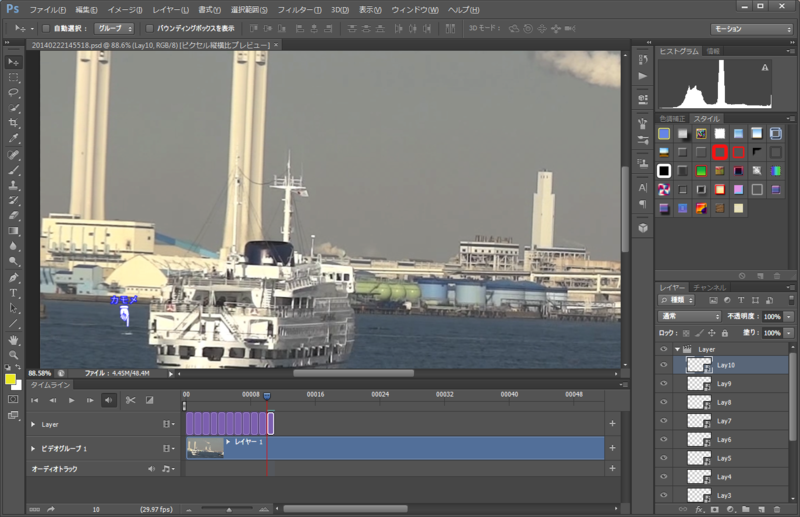Hide the Lay6 layer

[x=664, y=439]
